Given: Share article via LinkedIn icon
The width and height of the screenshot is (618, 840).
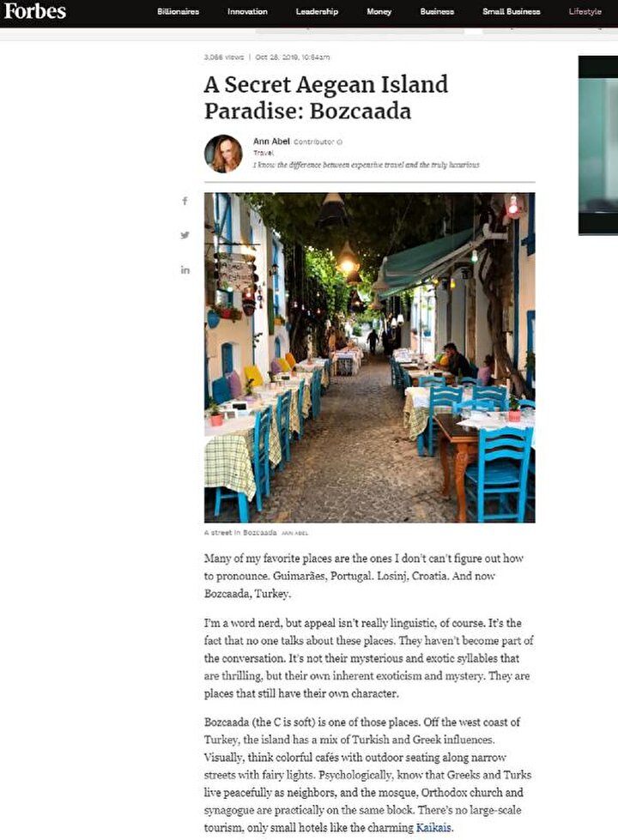Looking at the screenshot, I should click(x=185, y=269).
